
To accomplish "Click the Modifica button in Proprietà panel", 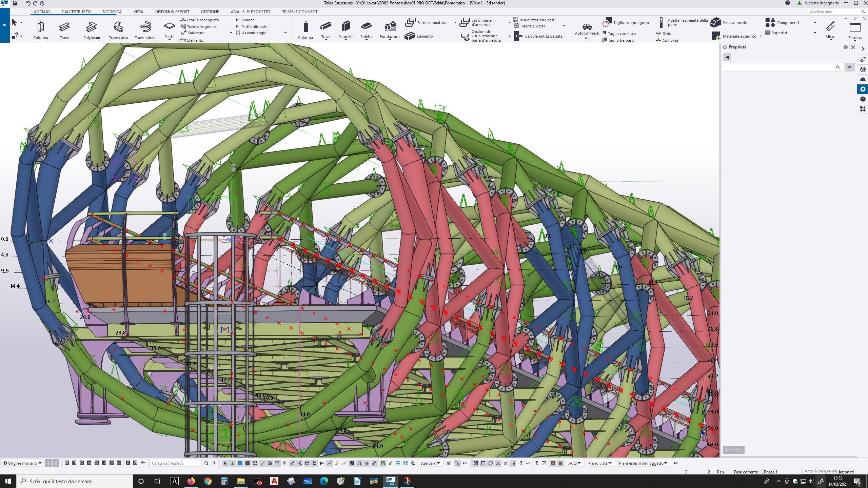I will 734,450.
